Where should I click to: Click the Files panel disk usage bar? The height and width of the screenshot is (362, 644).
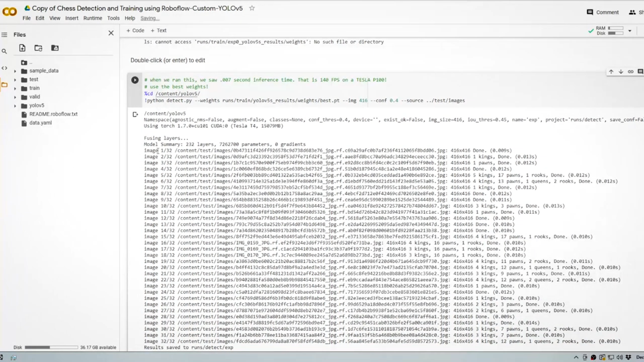pos(51,347)
